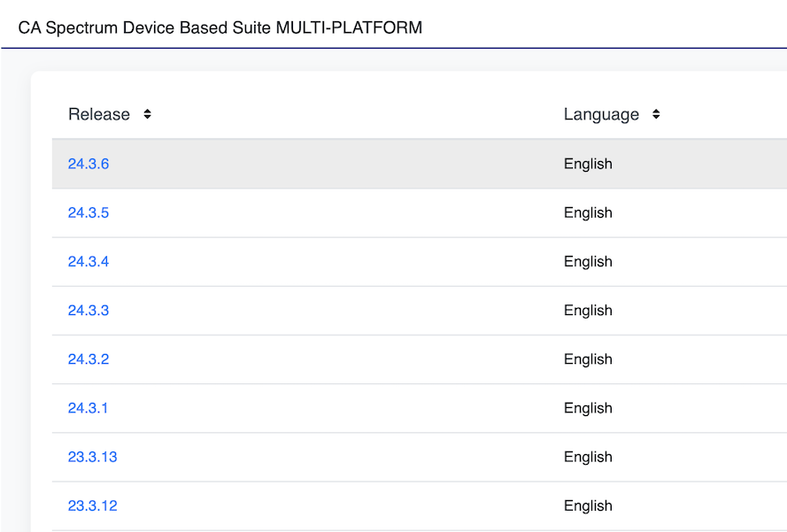
Task: Open release 24.3.4
Action: pos(89,261)
